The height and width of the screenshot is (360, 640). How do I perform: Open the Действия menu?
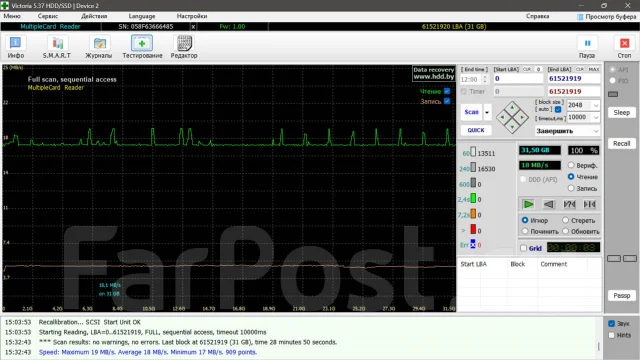(94, 16)
